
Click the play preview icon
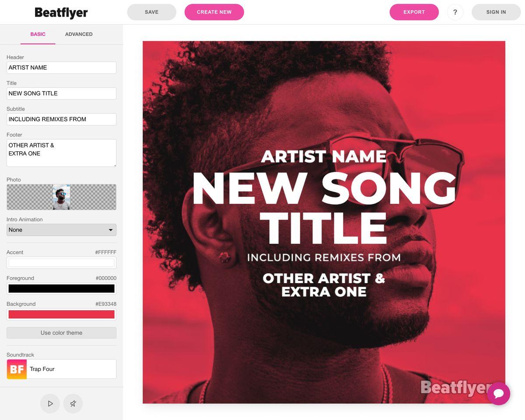click(50, 403)
